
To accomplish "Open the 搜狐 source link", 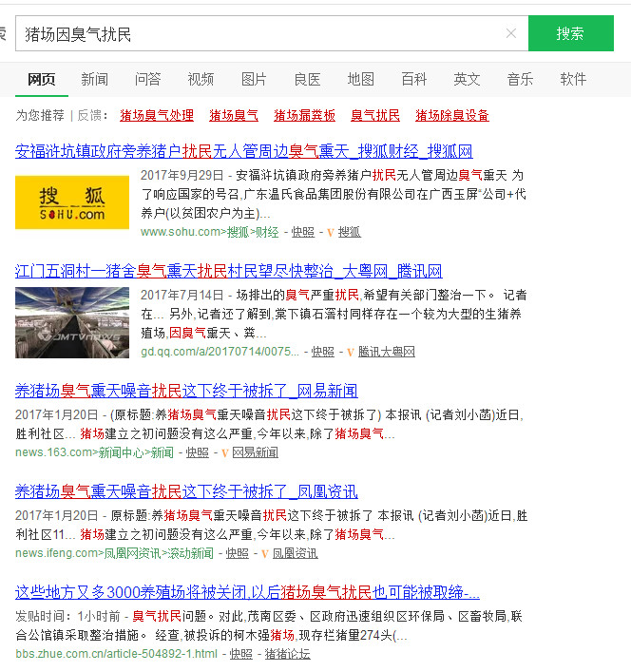I will tap(349, 232).
